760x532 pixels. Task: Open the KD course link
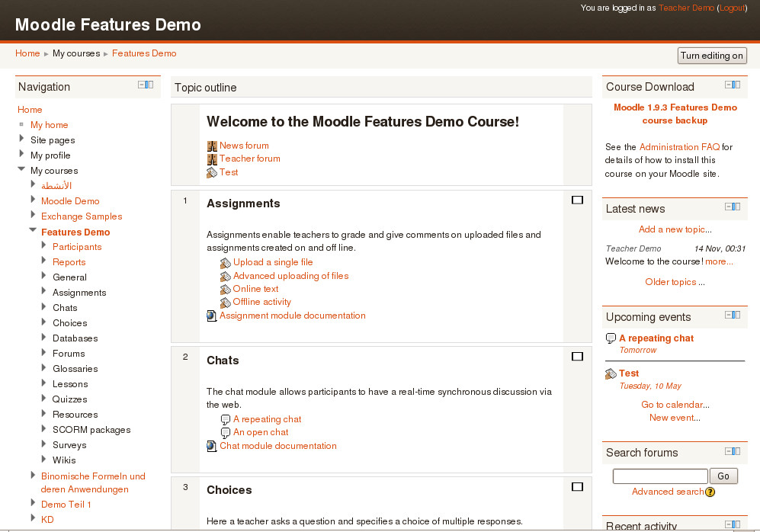(47, 519)
